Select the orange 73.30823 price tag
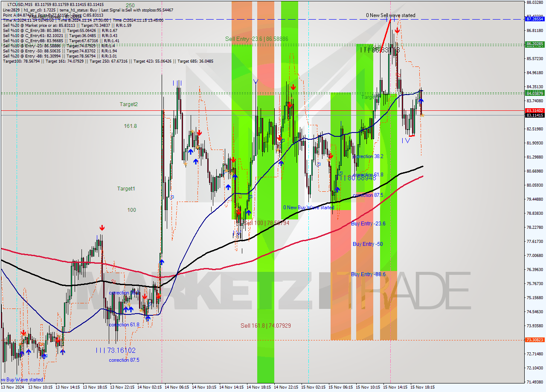The height and width of the screenshot is (392, 546). pyautogui.click(x=535, y=340)
